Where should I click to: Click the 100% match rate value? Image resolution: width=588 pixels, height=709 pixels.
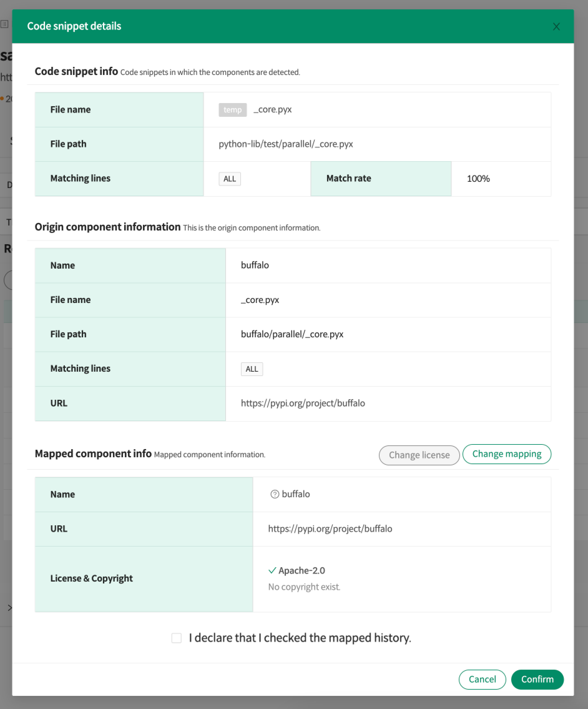click(x=478, y=179)
